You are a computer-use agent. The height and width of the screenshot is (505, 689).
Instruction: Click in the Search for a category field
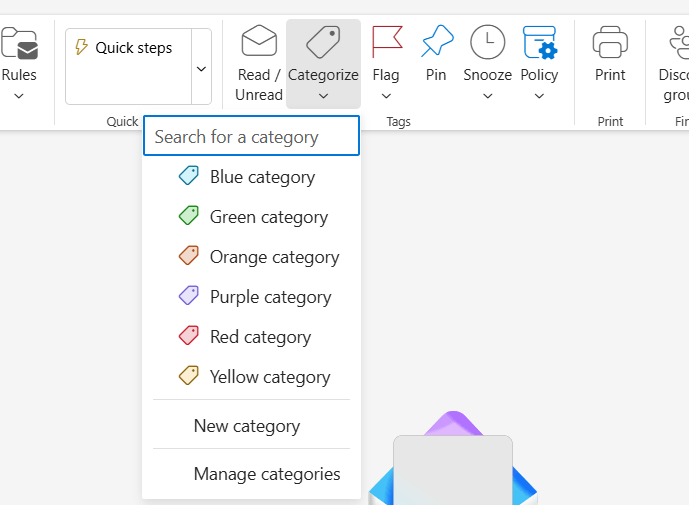[251, 136]
